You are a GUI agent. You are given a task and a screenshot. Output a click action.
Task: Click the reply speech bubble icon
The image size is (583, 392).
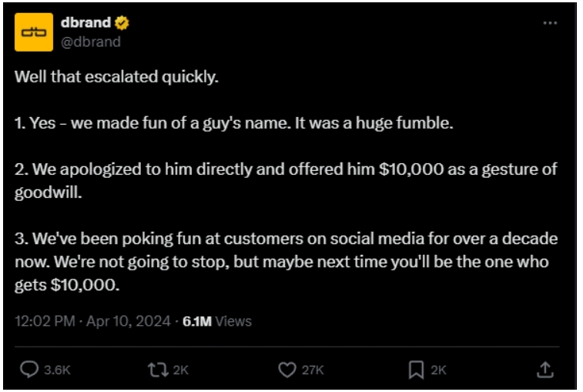pos(28,370)
